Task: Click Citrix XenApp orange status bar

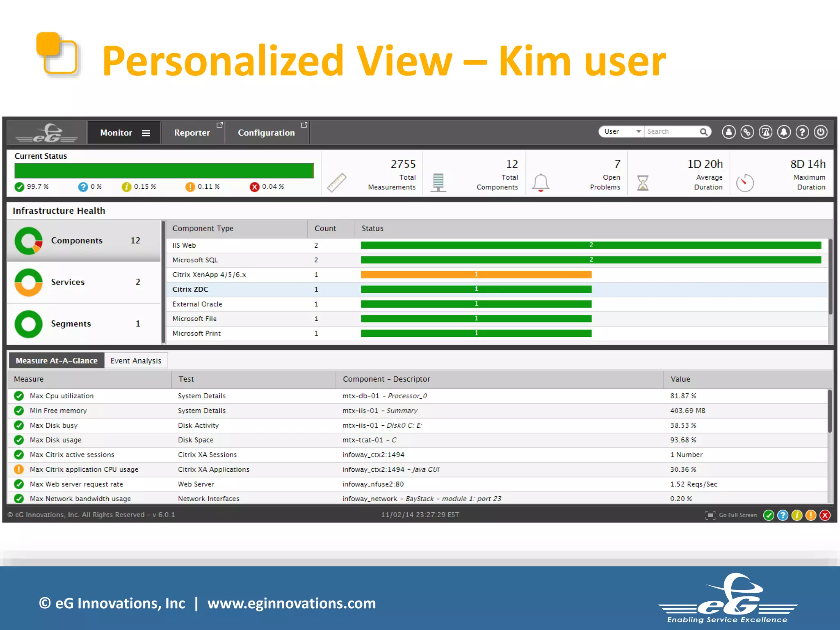Action: tap(476, 274)
